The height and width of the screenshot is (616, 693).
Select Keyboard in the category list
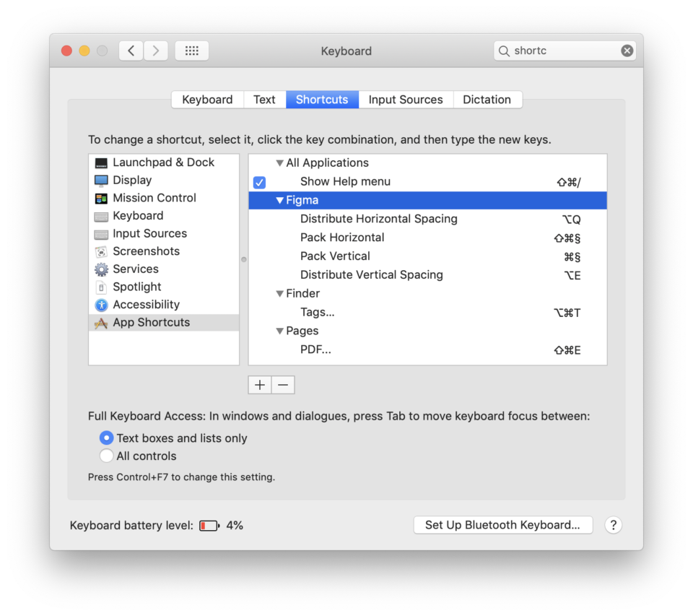click(164, 215)
